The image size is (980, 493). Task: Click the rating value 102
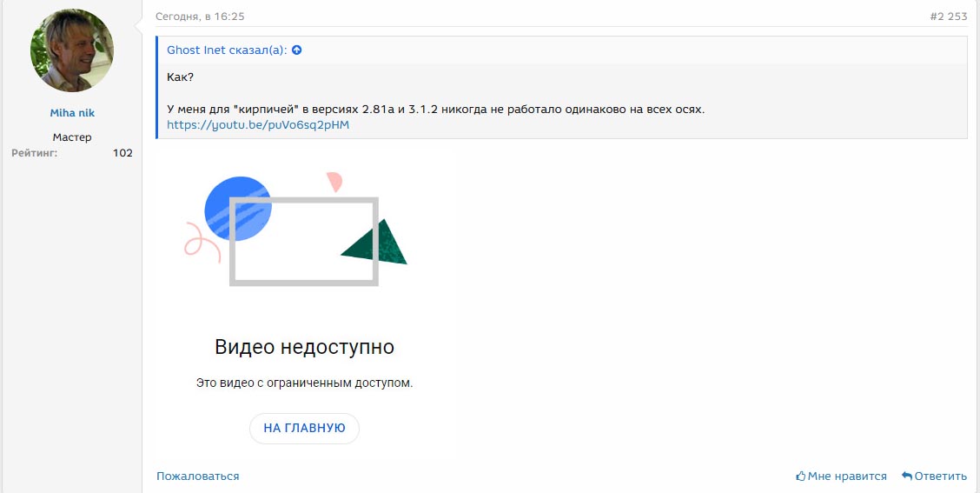(122, 153)
